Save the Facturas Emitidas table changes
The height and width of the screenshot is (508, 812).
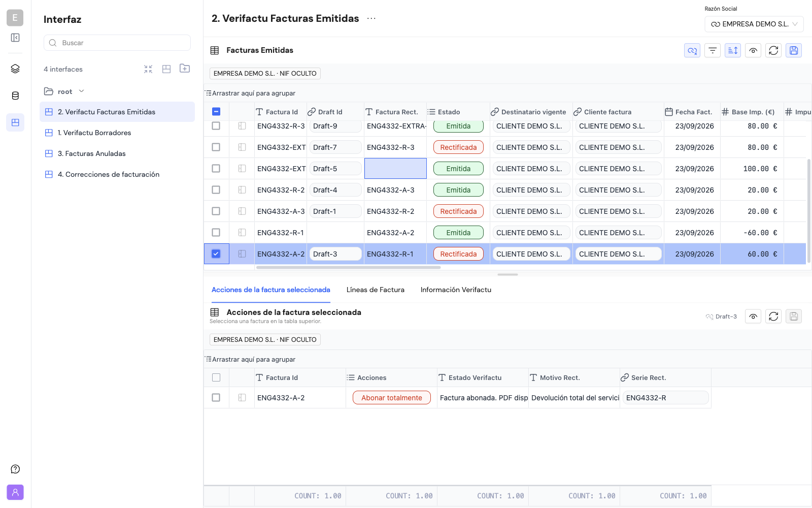[794, 50]
